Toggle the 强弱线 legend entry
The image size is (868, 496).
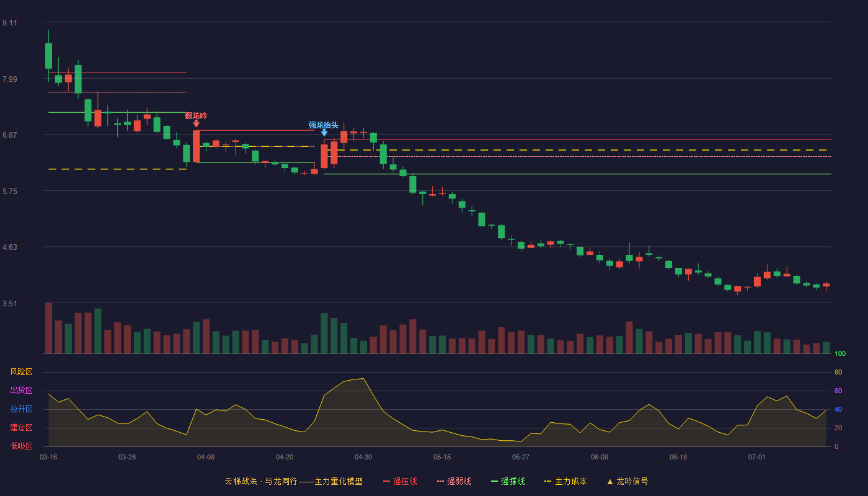[x=454, y=481]
